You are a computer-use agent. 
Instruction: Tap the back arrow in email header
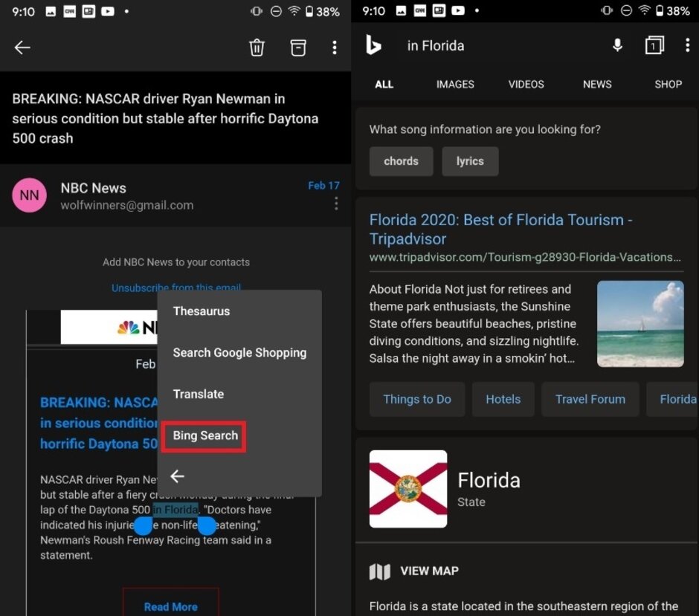pyautogui.click(x=22, y=48)
